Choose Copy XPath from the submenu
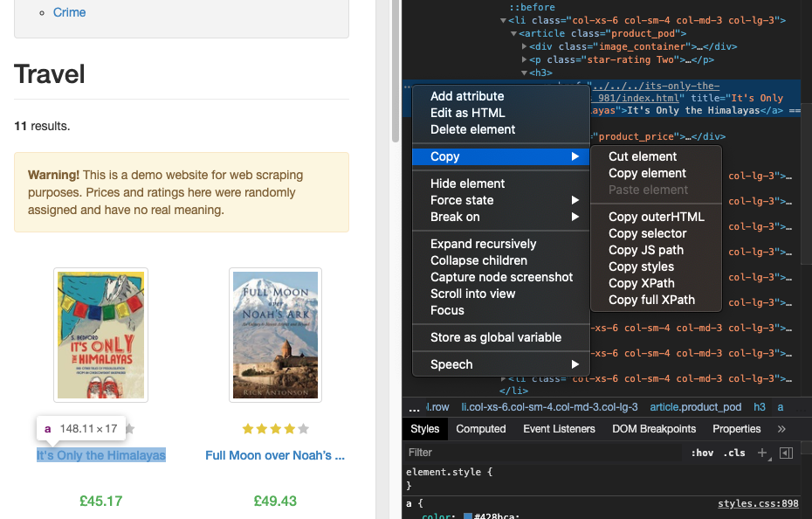812x519 pixels. click(x=641, y=283)
